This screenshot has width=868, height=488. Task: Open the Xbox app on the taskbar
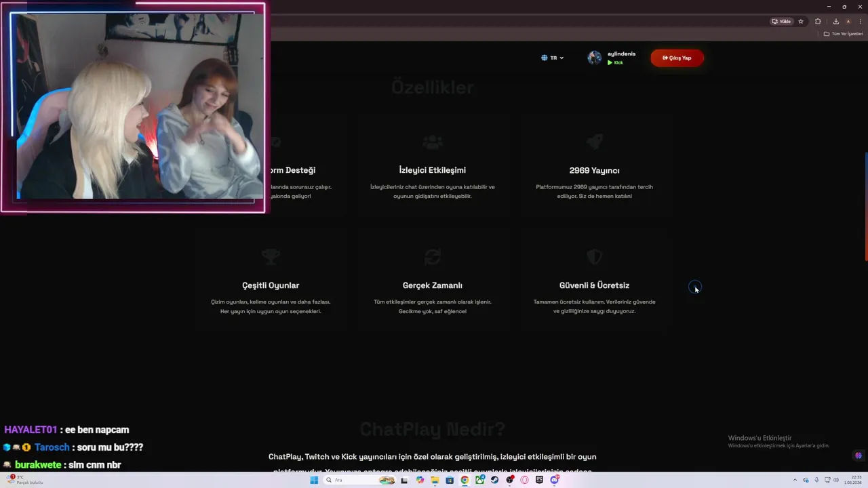(x=480, y=480)
